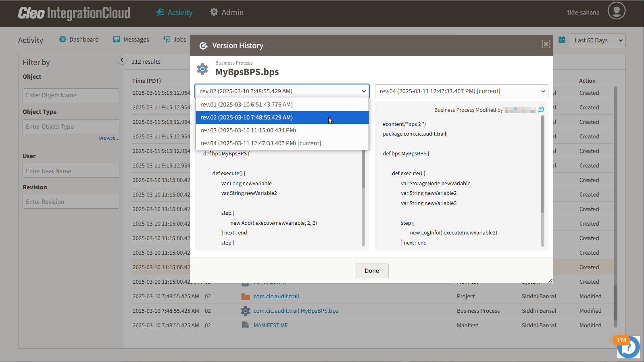Click 'new Add().execute(newVariable, 2, 2)' line

click(273, 223)
